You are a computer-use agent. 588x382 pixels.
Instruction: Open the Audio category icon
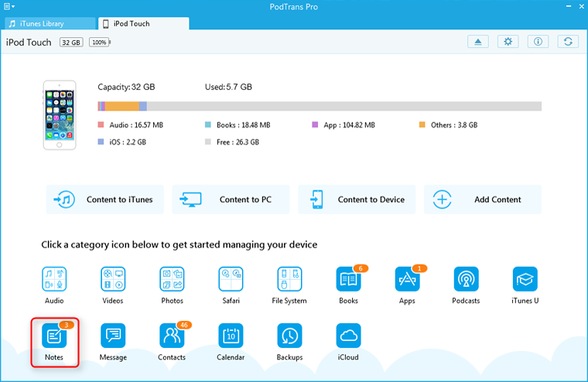tap(54, 279)
